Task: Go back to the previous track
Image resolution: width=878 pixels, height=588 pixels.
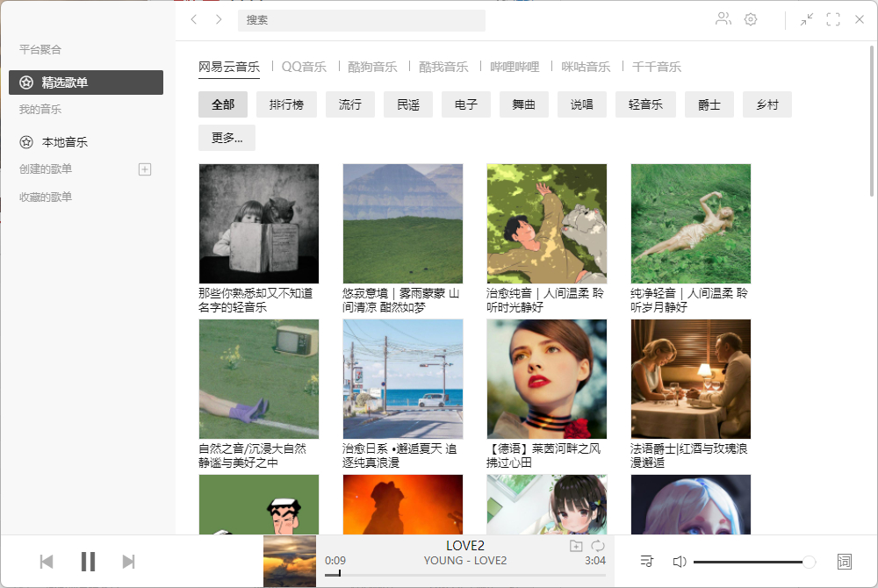Action: click(47, 561)
